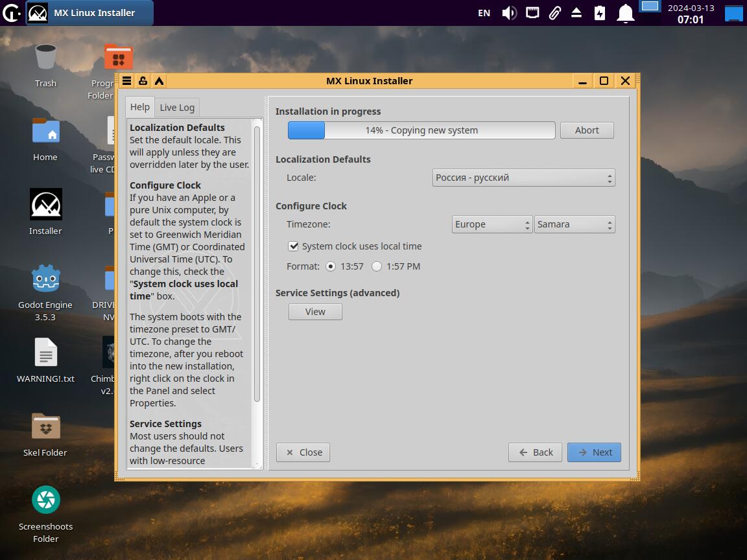
Task: Open the Europe timezone region dropdown
Action: point(492,224)
